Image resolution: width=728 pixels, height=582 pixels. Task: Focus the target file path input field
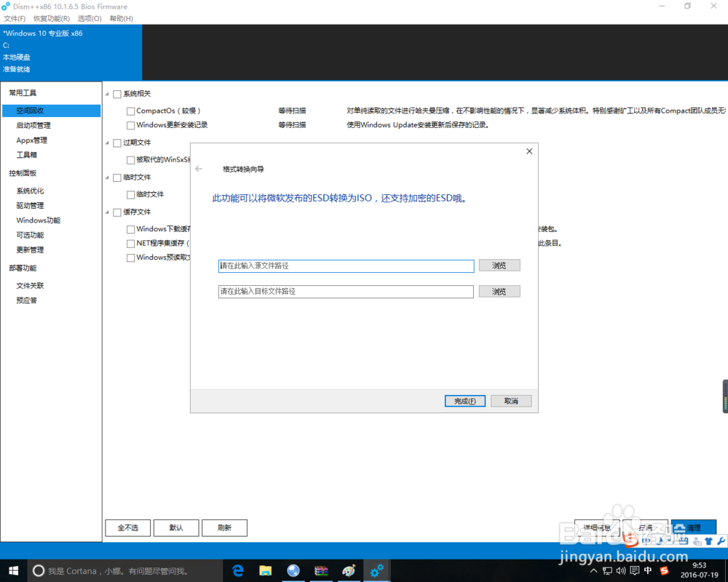click(346, 292)
